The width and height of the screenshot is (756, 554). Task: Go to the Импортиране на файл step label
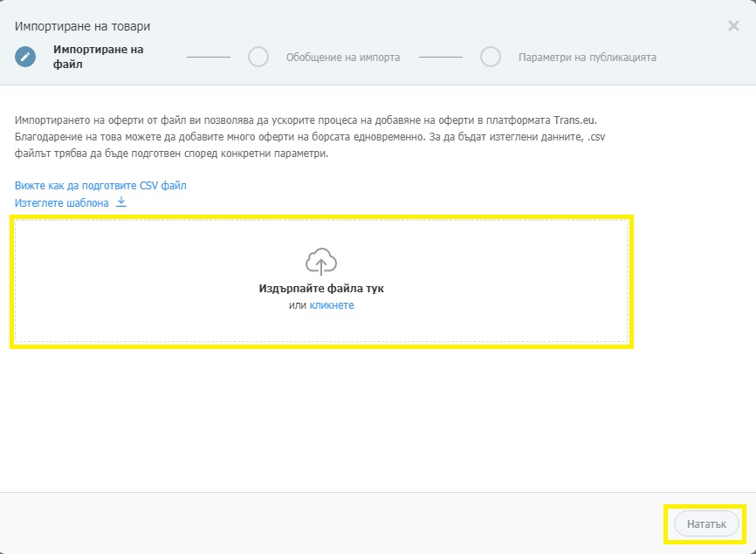(99, 57)
